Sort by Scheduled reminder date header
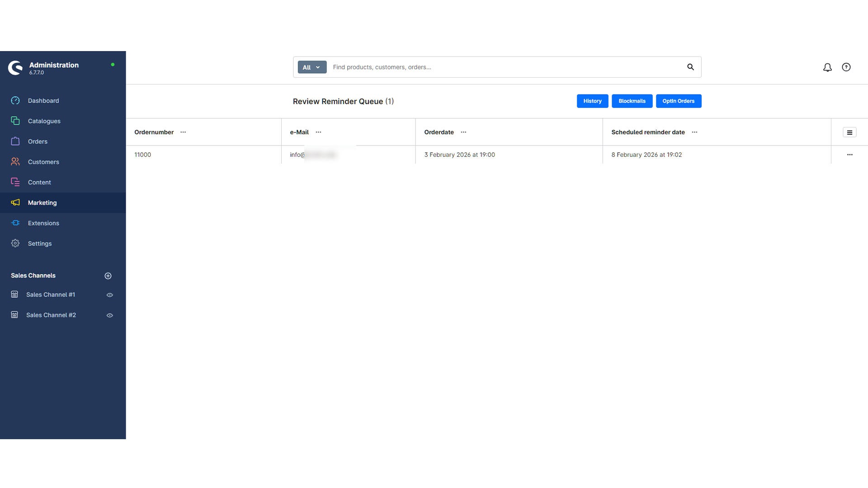Screen dimensions: 868x488 [648, 132]
